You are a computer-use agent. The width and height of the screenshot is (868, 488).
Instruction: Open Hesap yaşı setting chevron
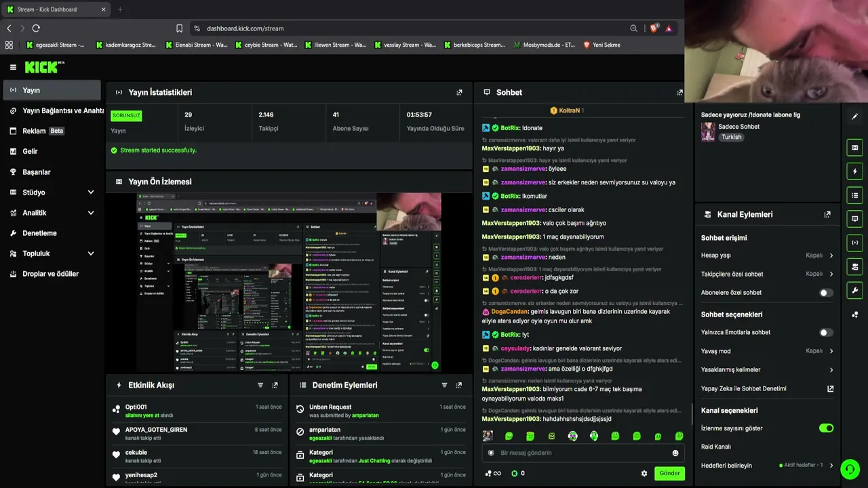coord(831,256)
